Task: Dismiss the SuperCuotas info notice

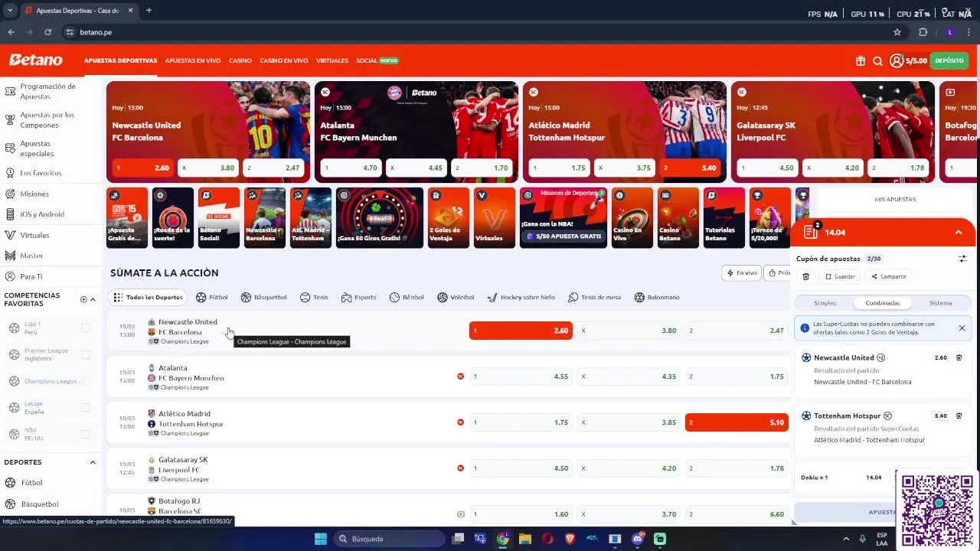Action: (962, 328)
